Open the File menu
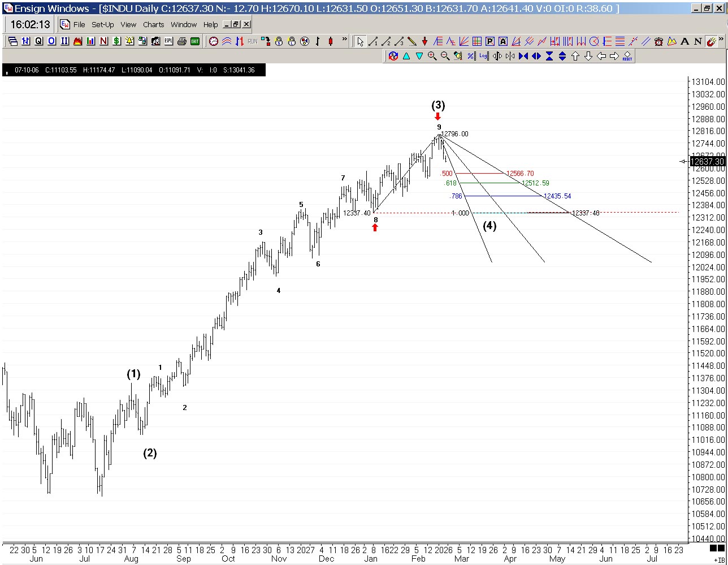The height and width of the screenshot is (565, 728). (x=79, y=25)
